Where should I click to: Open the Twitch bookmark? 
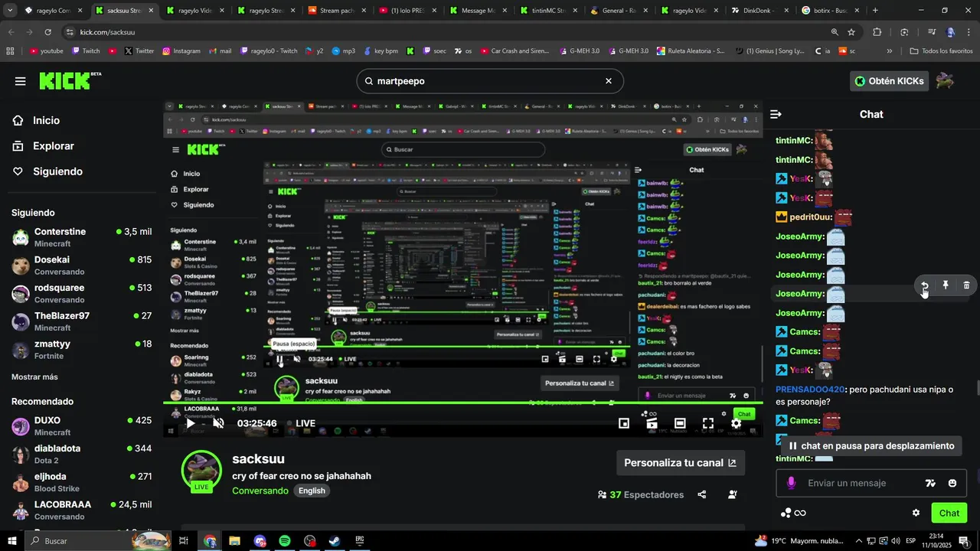click(86, 51)
